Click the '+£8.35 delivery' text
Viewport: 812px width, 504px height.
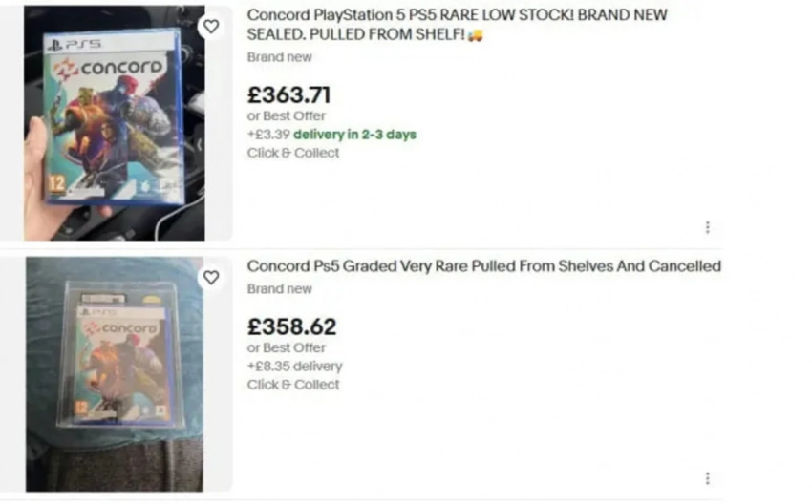point(294,367)
